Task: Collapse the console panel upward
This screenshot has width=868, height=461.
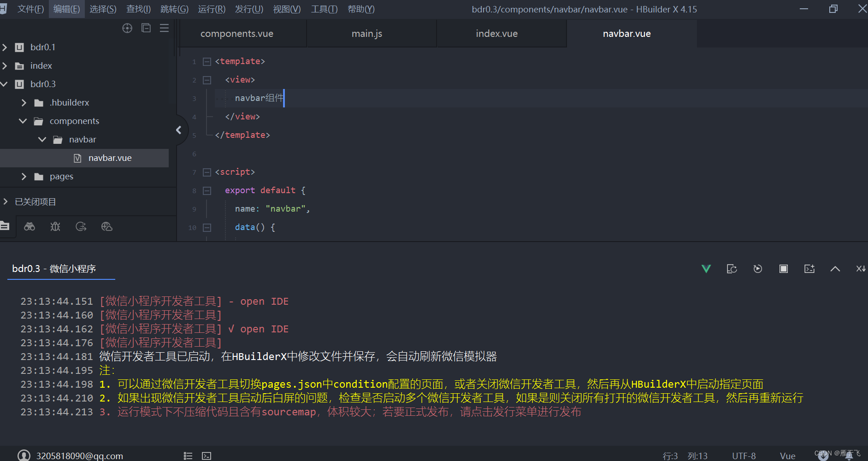Action: click(835, 269)
